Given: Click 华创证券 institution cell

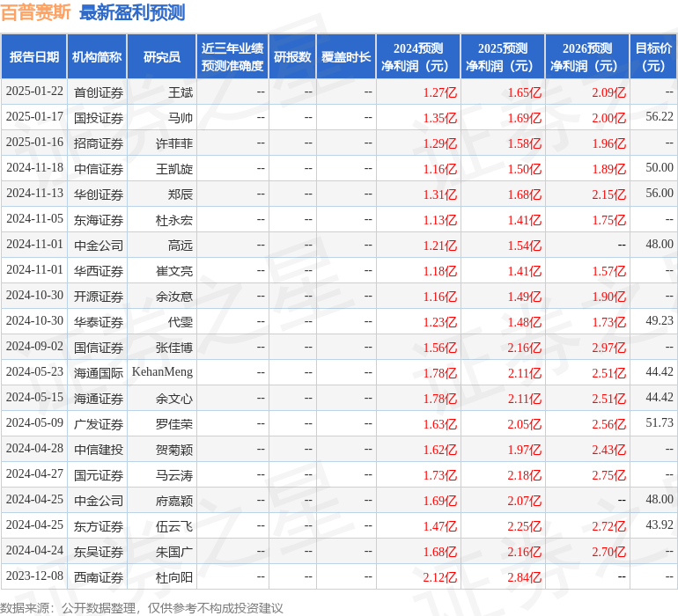Looking at the screenshot, I should 99,194.
